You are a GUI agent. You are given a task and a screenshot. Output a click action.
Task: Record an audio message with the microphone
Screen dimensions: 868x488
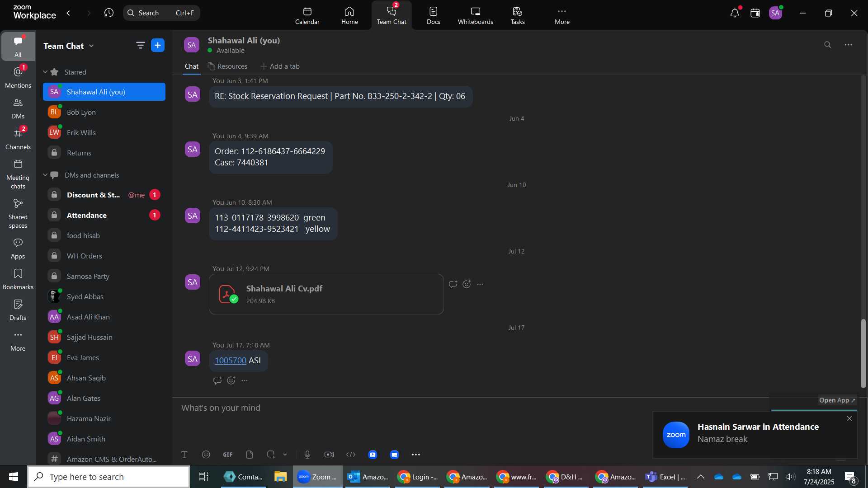coord(307,455)
